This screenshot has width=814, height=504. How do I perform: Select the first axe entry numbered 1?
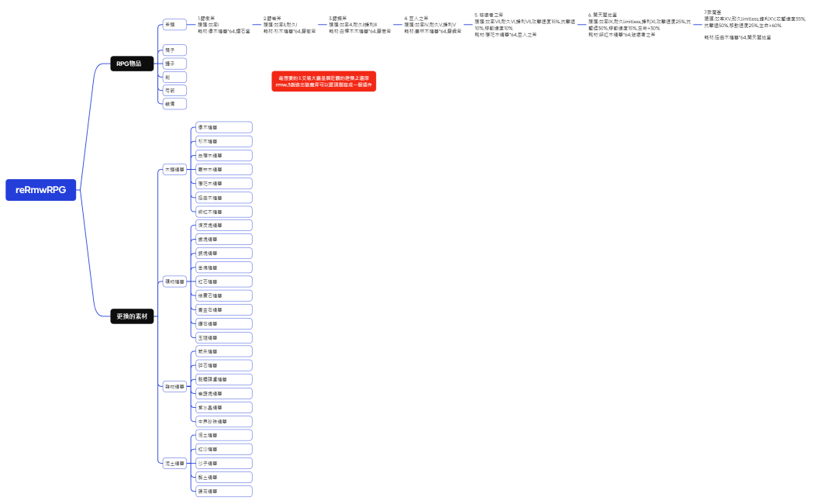225,25
